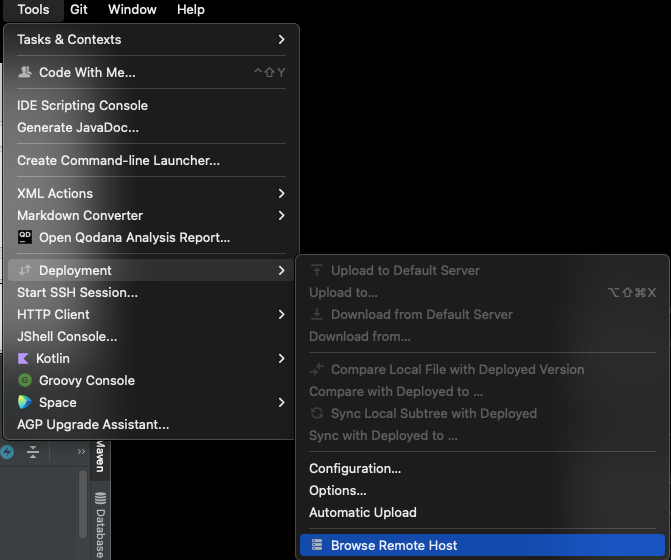The width and height of the screenshot is (671, 560).
Task: Click Upload to Default Server arrow icon
Action: [x=317, y=270]
